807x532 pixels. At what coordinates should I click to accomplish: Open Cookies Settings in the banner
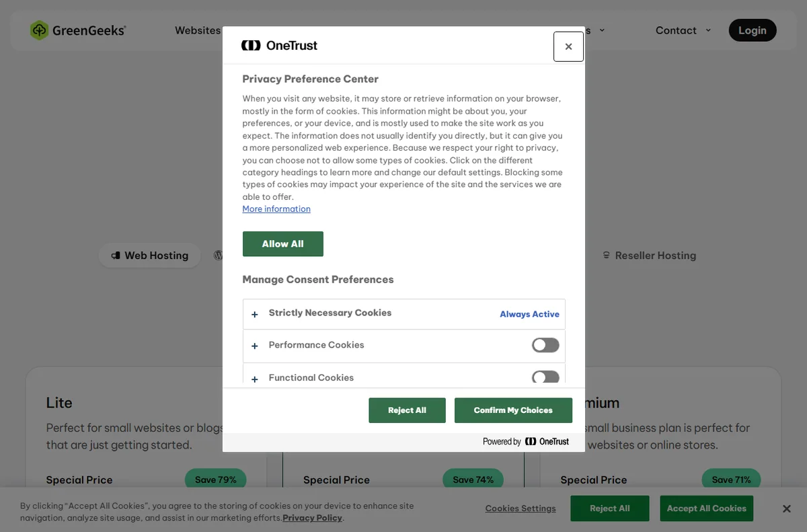521,508
